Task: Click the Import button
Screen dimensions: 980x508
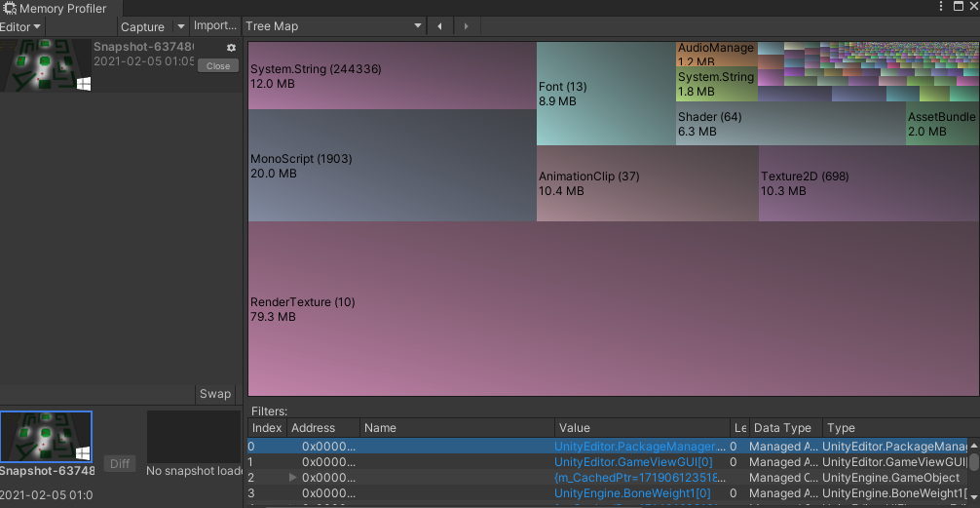Action: point(215,25)
